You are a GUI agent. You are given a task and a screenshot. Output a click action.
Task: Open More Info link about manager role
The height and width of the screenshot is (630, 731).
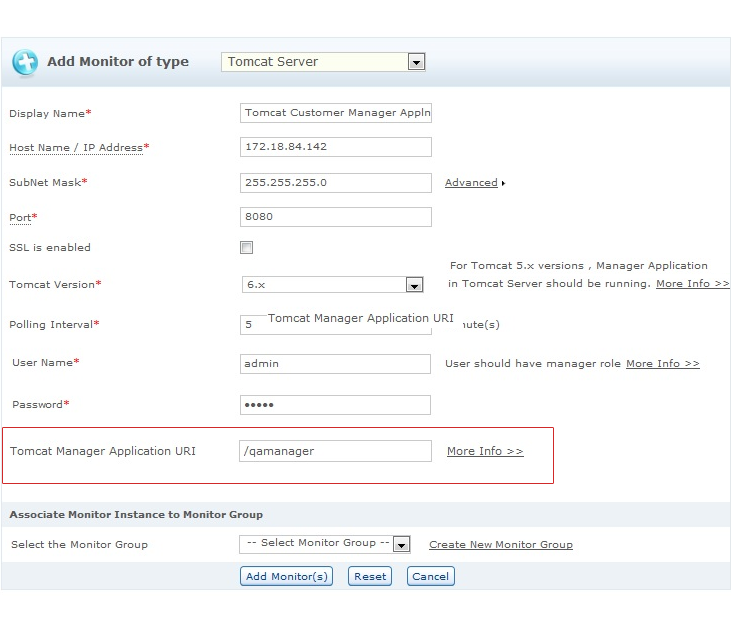pos(662,364)
